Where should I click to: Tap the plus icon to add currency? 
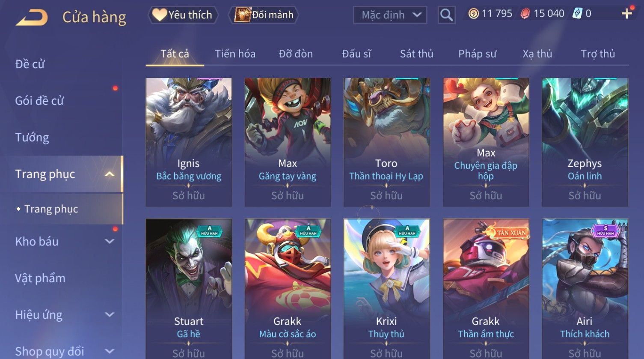[x=627, y=14]
